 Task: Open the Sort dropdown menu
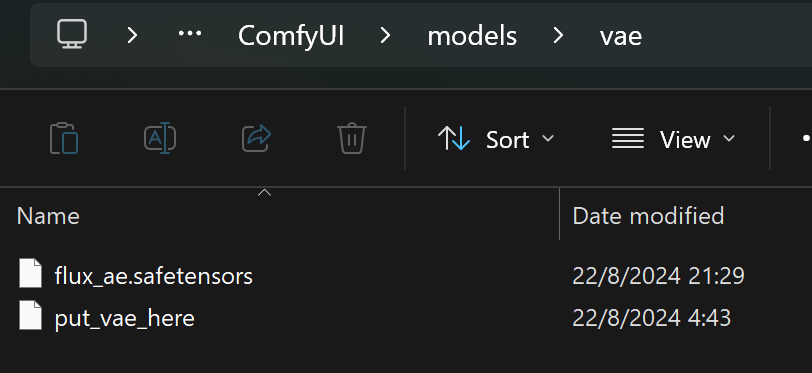[496, 139]
